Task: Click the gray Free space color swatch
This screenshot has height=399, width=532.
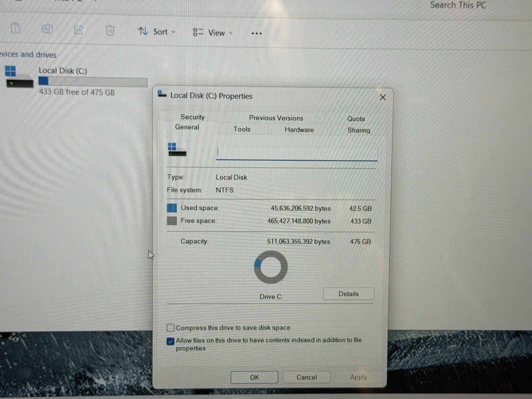Action: coord(172,220)
